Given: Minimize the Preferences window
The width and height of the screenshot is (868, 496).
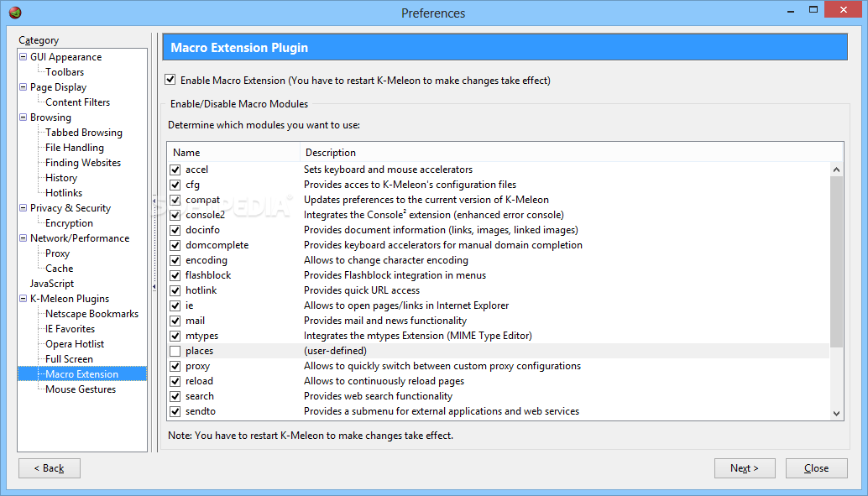Looking at the screenshot, I should click(788, 9).
